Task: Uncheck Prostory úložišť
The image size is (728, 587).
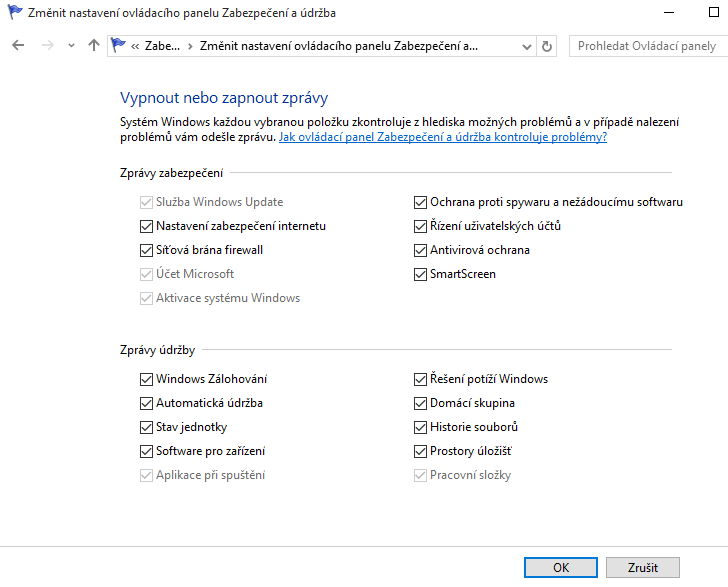Action: pyautogui.click(x=420, y=451)
